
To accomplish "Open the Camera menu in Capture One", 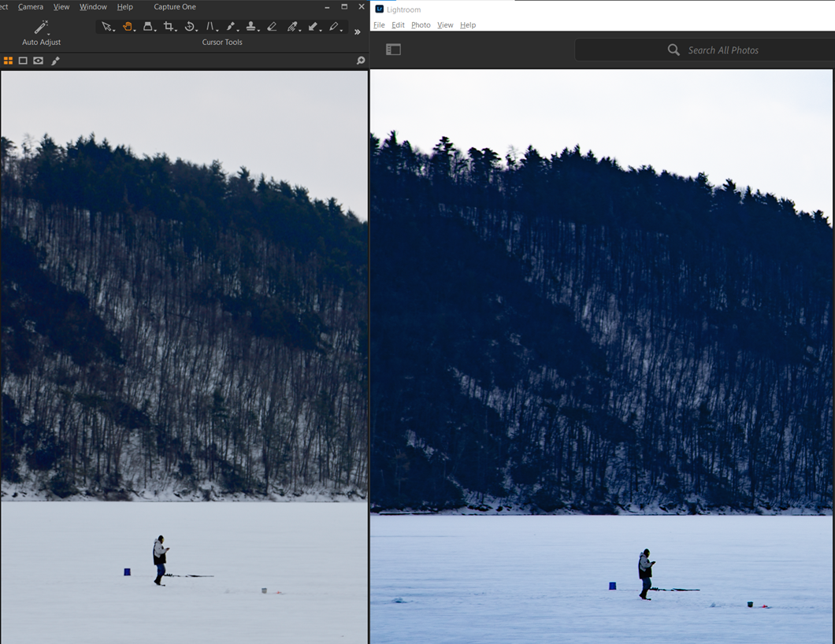I will 30,6.
